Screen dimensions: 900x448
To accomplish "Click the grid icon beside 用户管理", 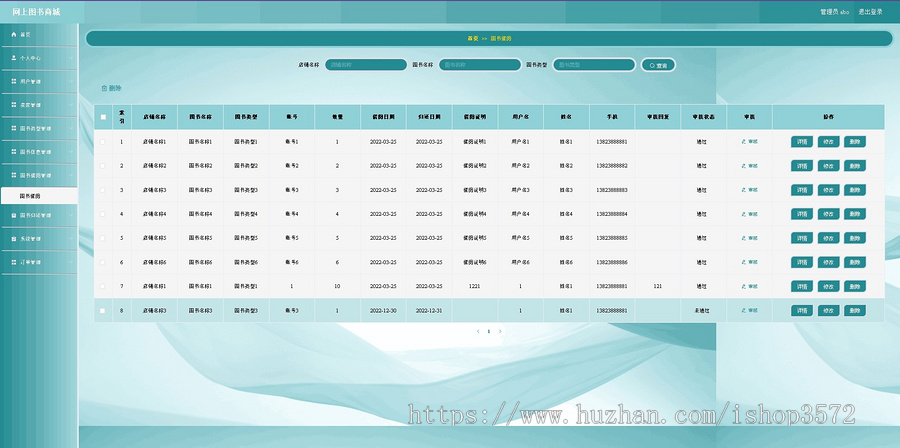I will (x=14, y=81).
